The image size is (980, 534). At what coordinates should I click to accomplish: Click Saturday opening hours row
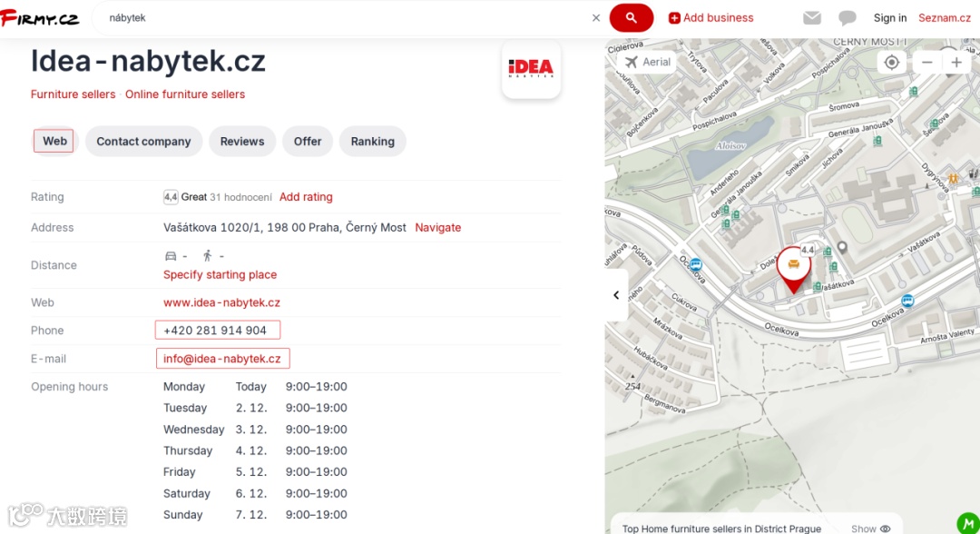(x=255, y=493)
